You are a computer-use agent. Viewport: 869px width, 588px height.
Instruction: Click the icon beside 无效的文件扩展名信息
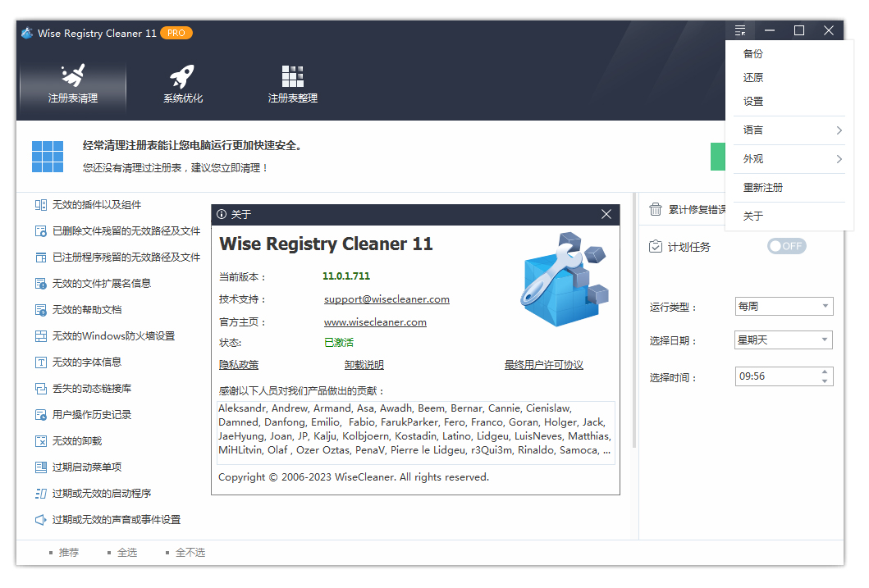pyautogui.click(x=40, y=284)
